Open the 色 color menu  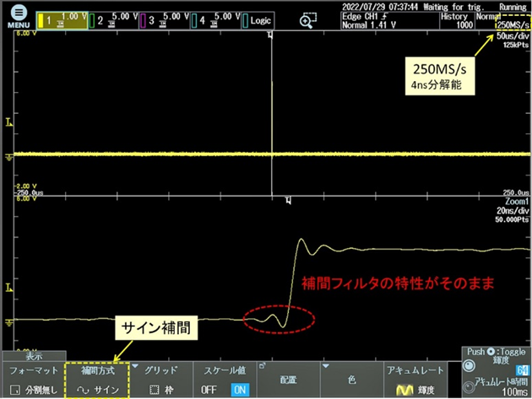tap(352, 380)
